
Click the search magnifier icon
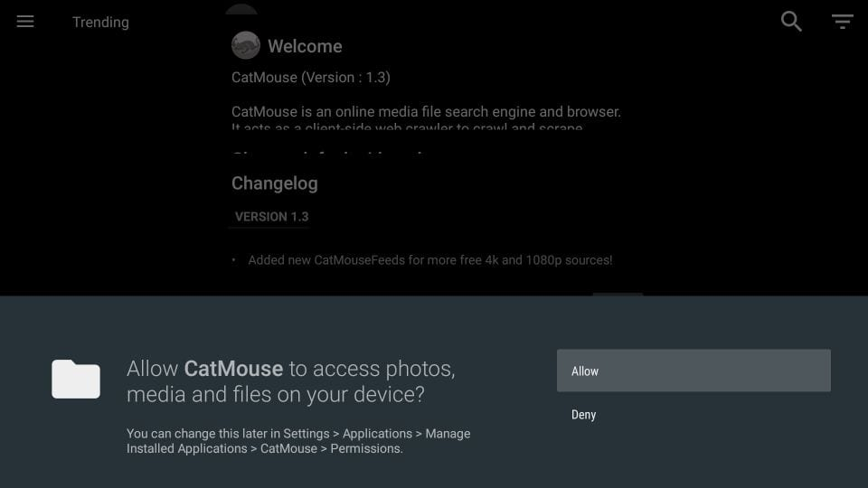pyautogui.click(x=791, y=22)
